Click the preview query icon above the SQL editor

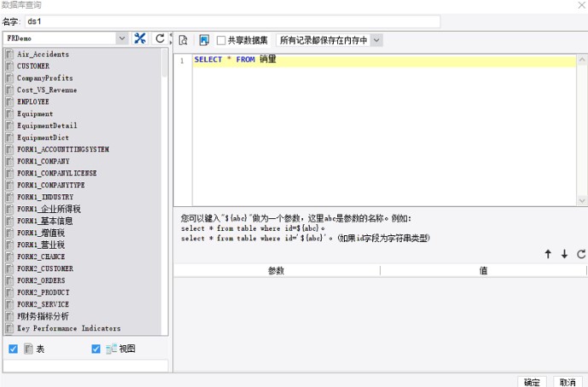pyautogui.click(x=183, y=40)
